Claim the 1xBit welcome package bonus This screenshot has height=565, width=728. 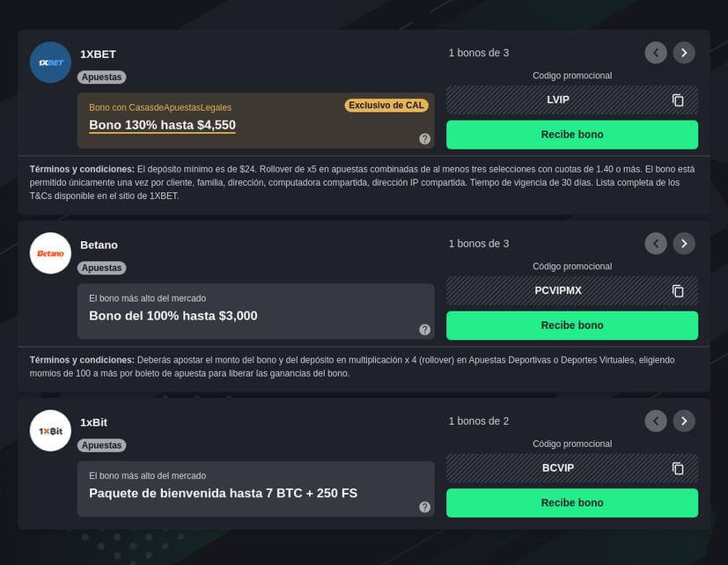coord(572,503)
